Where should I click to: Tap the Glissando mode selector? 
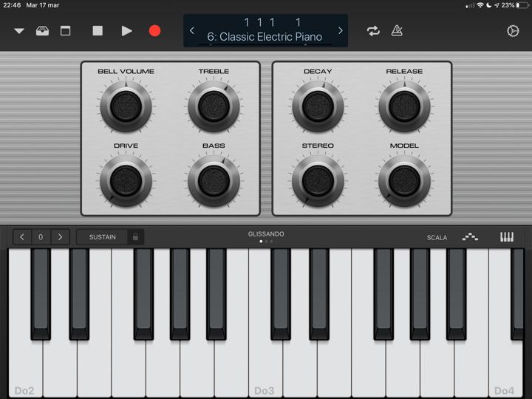266,236
